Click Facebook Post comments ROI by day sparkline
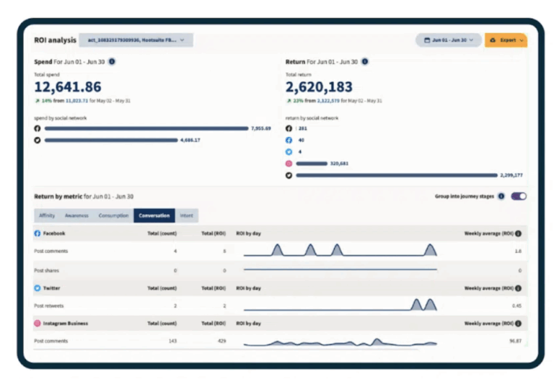554x392 pixels. click(x=340, y=250)
